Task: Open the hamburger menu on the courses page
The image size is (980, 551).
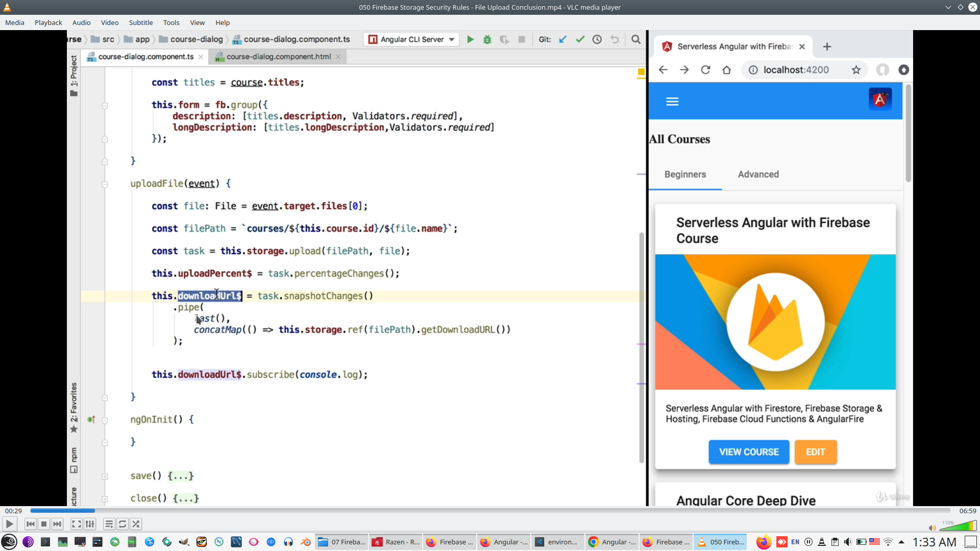Action: pos(672,101)
